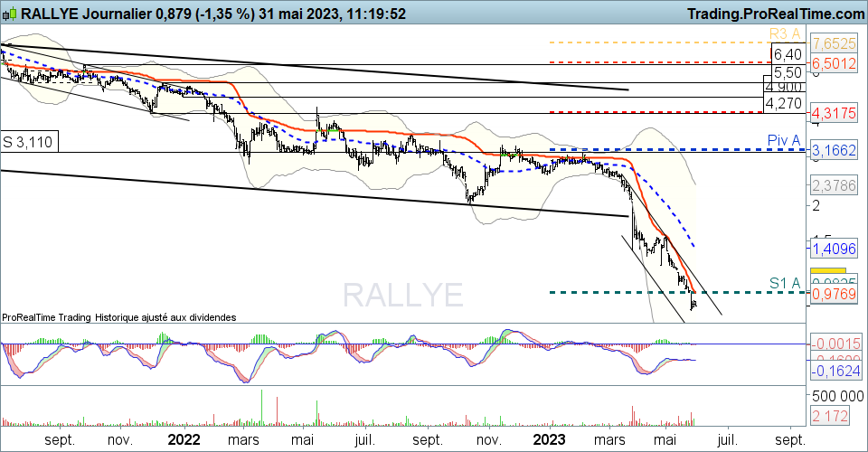The image size is (868, 452).
Task: Select the Piv A pivot label
Action: click(784, 140)
